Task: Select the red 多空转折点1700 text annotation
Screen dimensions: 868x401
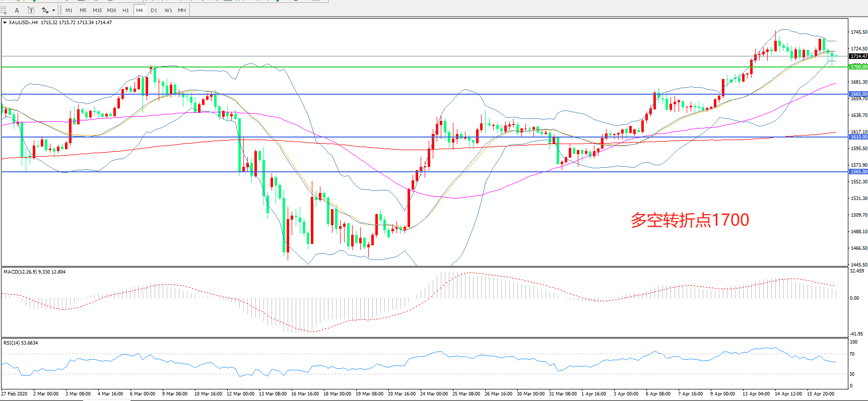Action: tap(690, 220)
